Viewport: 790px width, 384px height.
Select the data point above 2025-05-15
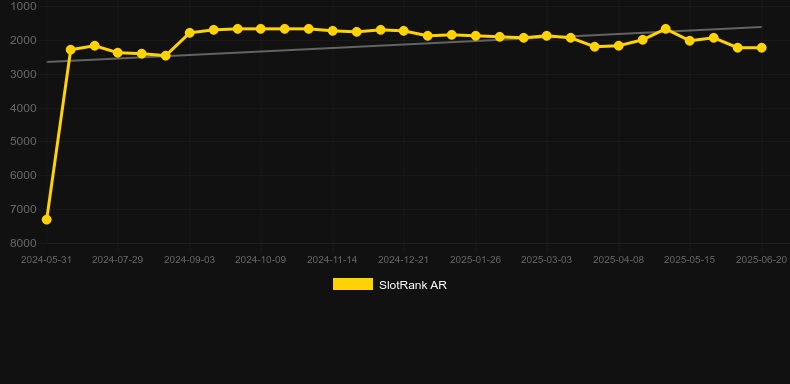pos(690,40)
